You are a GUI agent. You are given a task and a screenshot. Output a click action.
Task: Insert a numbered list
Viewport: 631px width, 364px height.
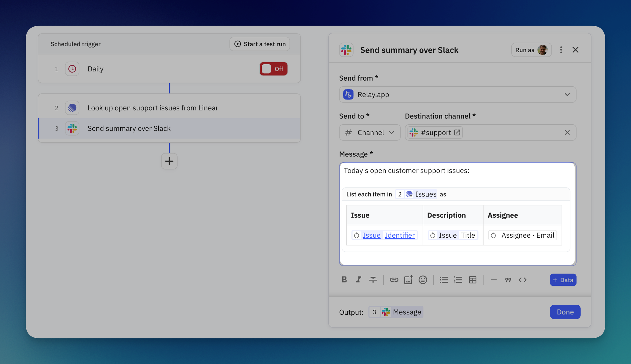[458, 280]
